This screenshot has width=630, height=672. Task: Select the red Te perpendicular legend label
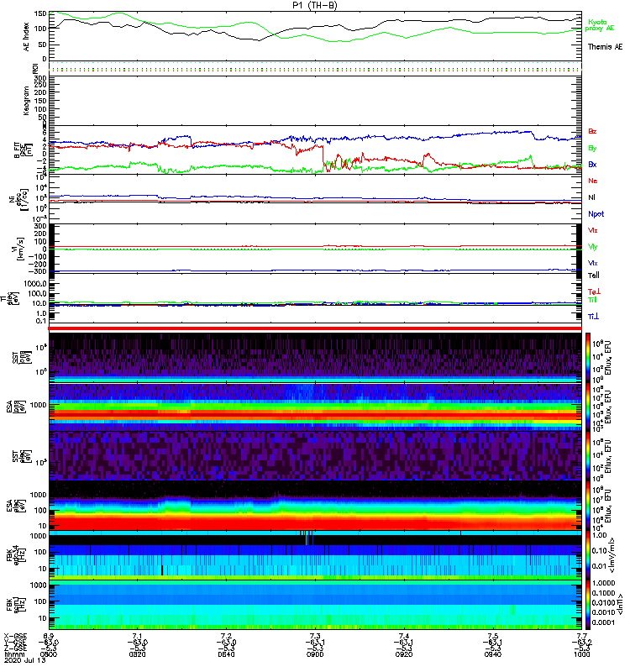point(594,291)
